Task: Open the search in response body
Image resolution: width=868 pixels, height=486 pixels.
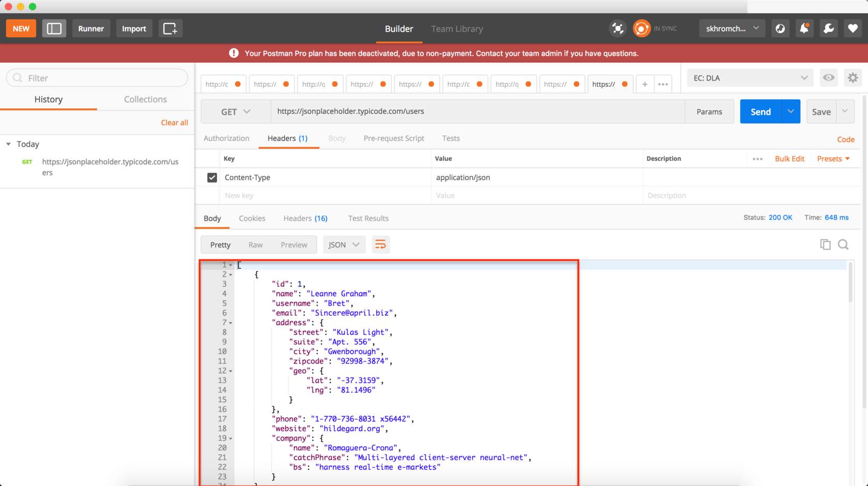Action: (843, 244)
